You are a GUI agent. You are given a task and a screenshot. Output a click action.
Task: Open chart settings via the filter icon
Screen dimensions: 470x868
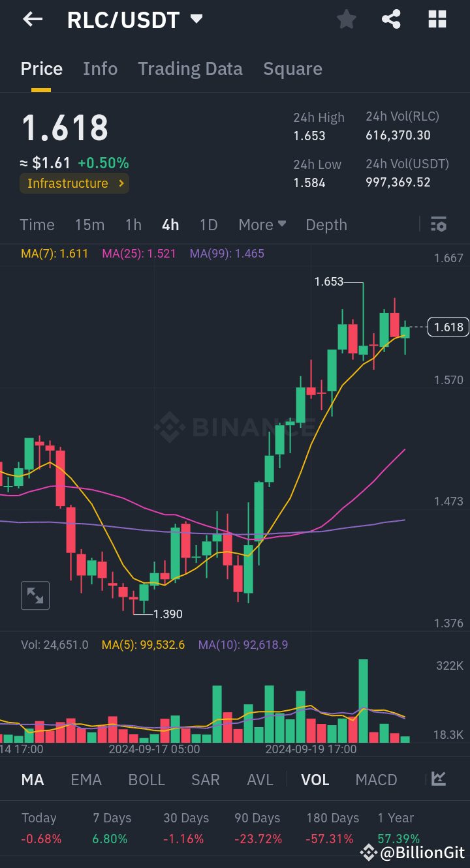click(x=438, y=224)
